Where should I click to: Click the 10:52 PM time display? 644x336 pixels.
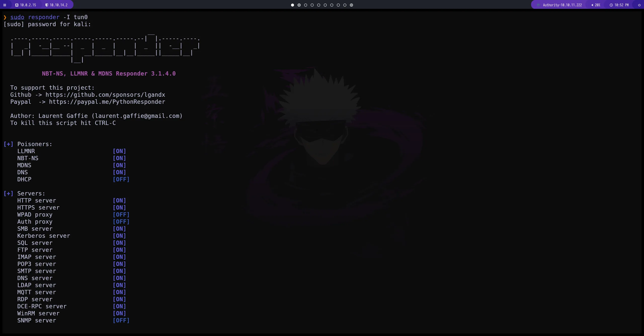click(621, 5)
